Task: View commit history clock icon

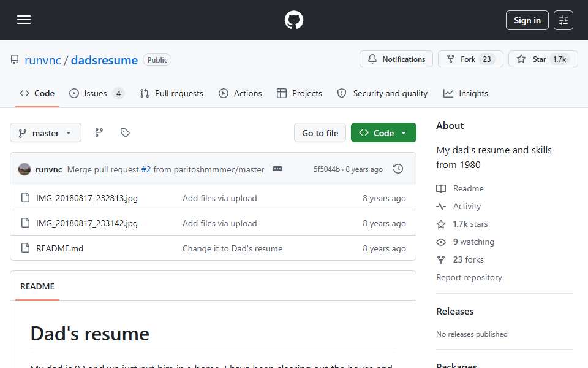Action: 398,169
